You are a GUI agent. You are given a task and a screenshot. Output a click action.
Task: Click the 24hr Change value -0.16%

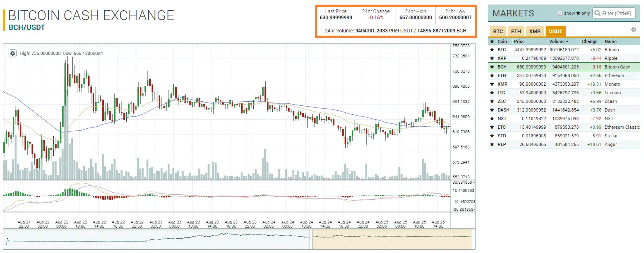(376, 18)
